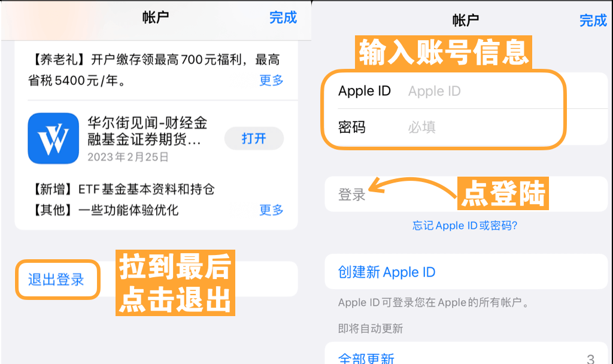Tap the 帐户 title on the left panel
Viewport: 613px width, 364px height.
[156, 17]
